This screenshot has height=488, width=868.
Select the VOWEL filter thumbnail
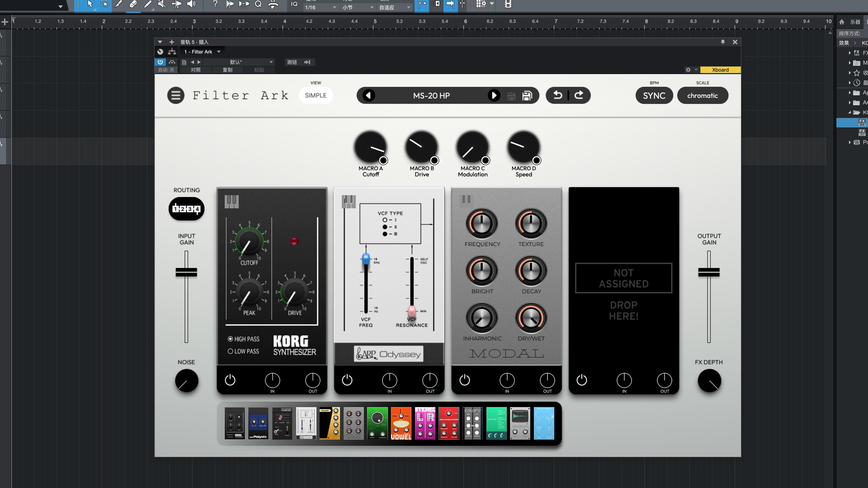tap(401, 423)
